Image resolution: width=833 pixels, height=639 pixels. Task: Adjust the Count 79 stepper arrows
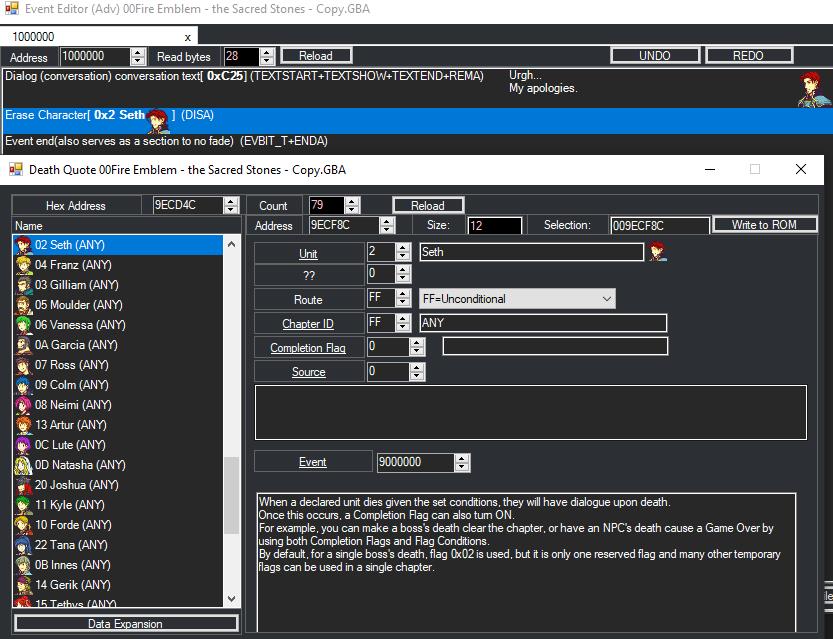coord(352,206)
